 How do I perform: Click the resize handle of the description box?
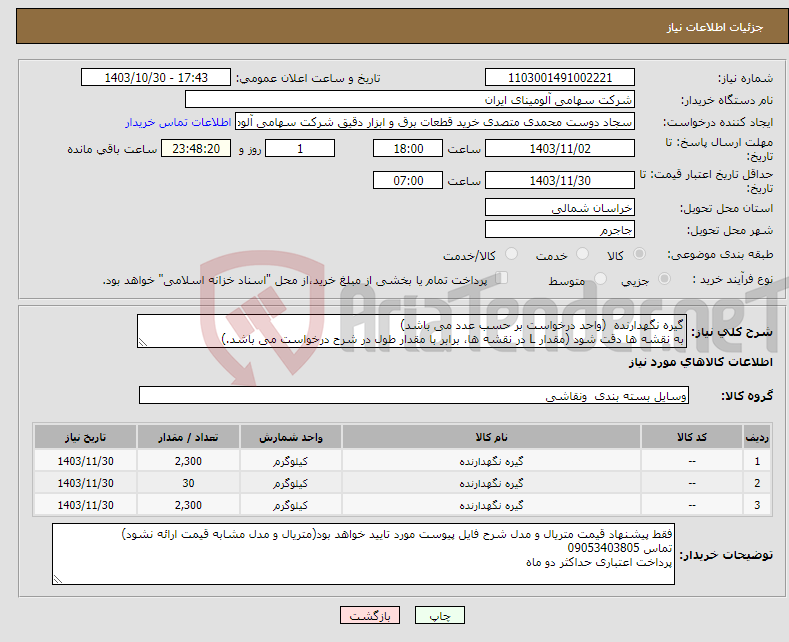[x=143, y=342]
